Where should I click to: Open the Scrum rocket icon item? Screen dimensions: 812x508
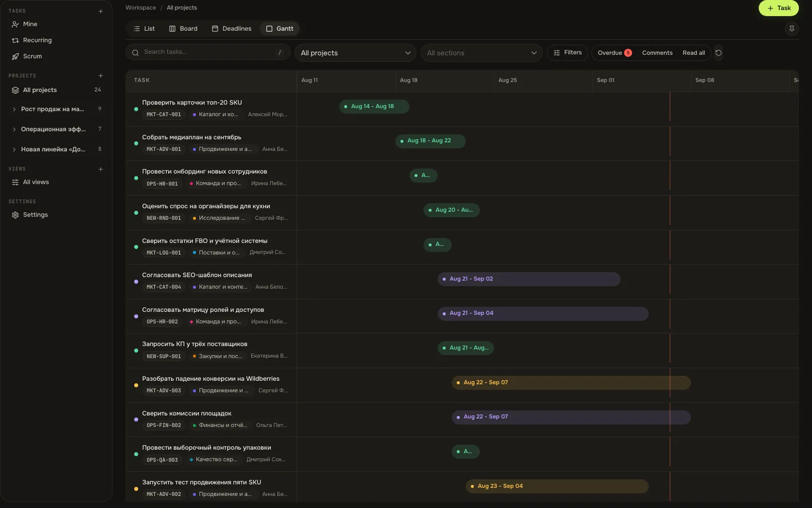pos(15,56)
